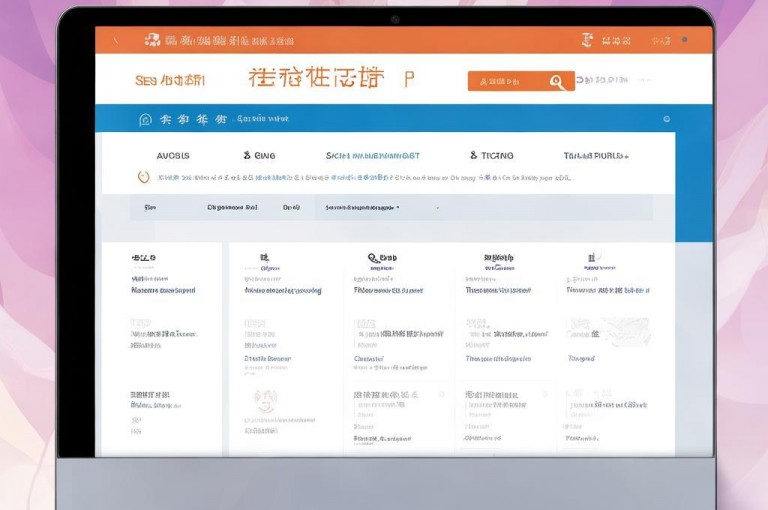Click the account icon in orange header
Screen dimensions: 768x510
point(587,40)
